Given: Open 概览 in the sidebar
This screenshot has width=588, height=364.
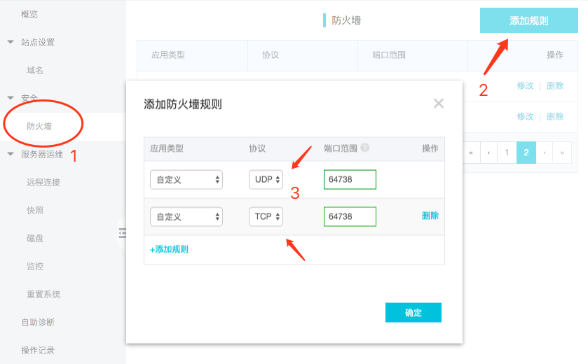Looking at the screenshot, I should click(x=29, y=14).
